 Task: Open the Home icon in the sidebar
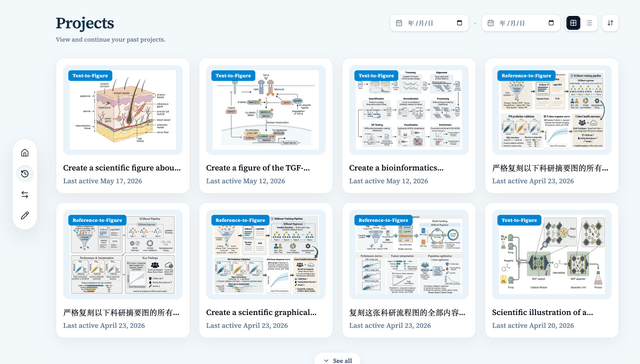(25, 153)
